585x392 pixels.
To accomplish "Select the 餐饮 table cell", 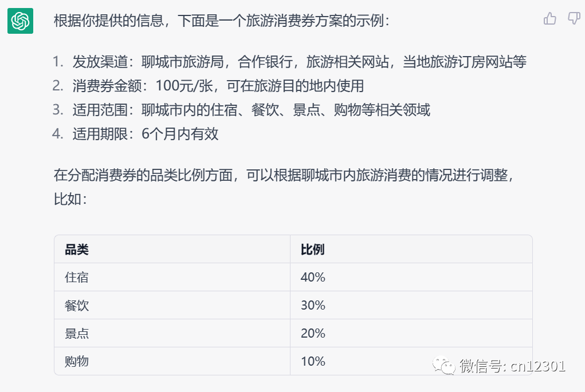I will pyautogui.click(x=172, y=305).
